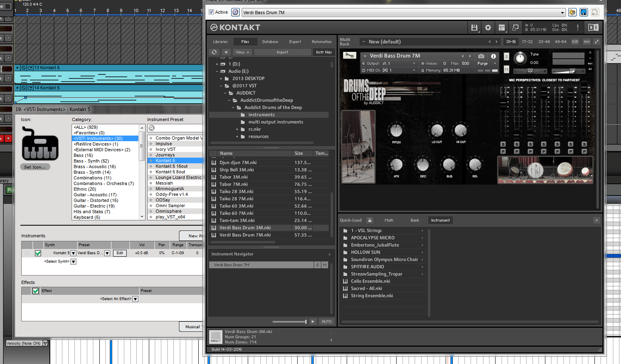Toggle Kontakt minimized view icon
621x364 pixels.
click(515, 27)
